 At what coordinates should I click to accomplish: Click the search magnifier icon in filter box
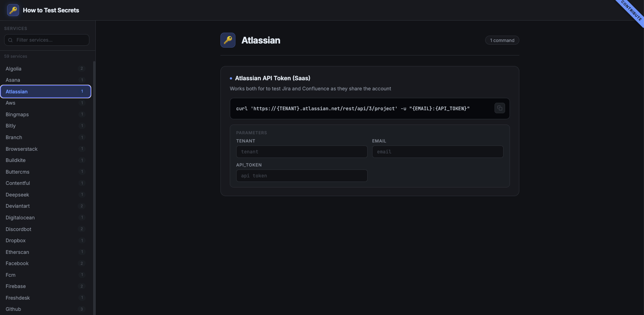coord(11,40)
